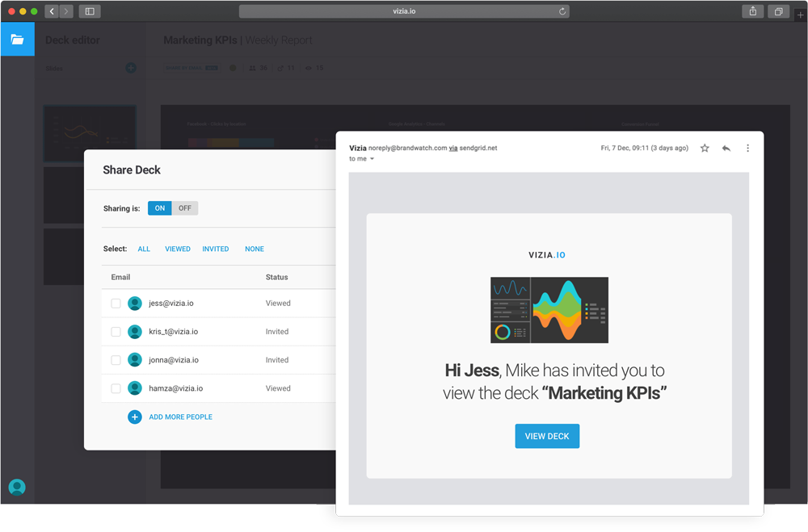Reload the page with the refresh icon
Viewport: 808px width, 532px height.
[x=562, y=11]
